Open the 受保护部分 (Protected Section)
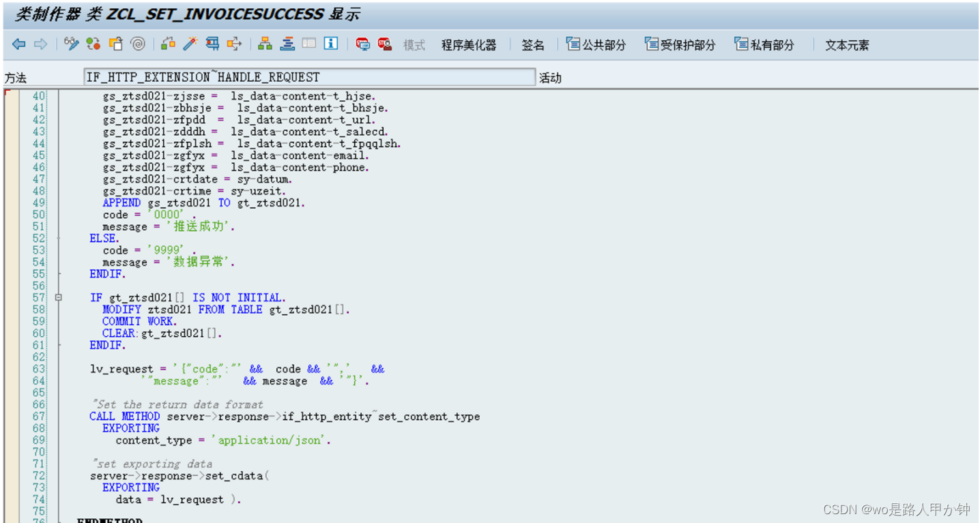Viewport: 980px width, 523px height. 680,44
